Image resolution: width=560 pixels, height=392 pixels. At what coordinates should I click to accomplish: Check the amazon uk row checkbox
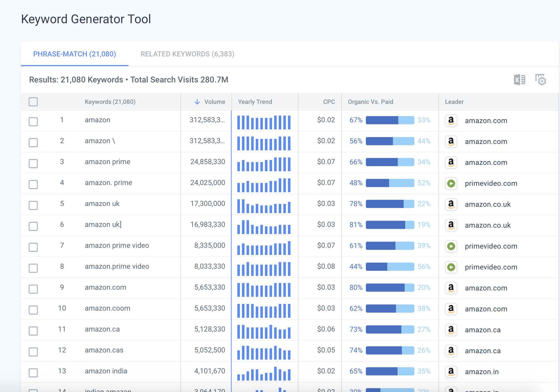pos(33,205)
